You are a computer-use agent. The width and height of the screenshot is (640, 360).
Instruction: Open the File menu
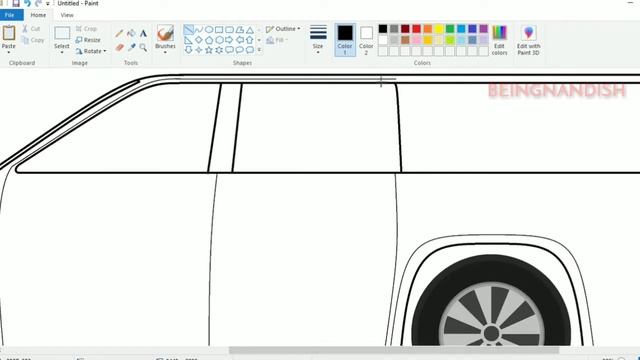pos(10,15)
